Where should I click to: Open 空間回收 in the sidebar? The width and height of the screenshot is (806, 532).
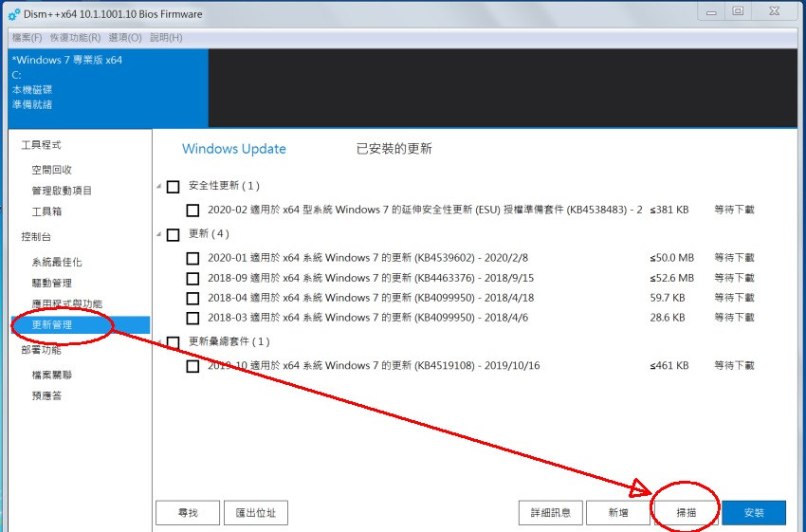coord(51,170)
